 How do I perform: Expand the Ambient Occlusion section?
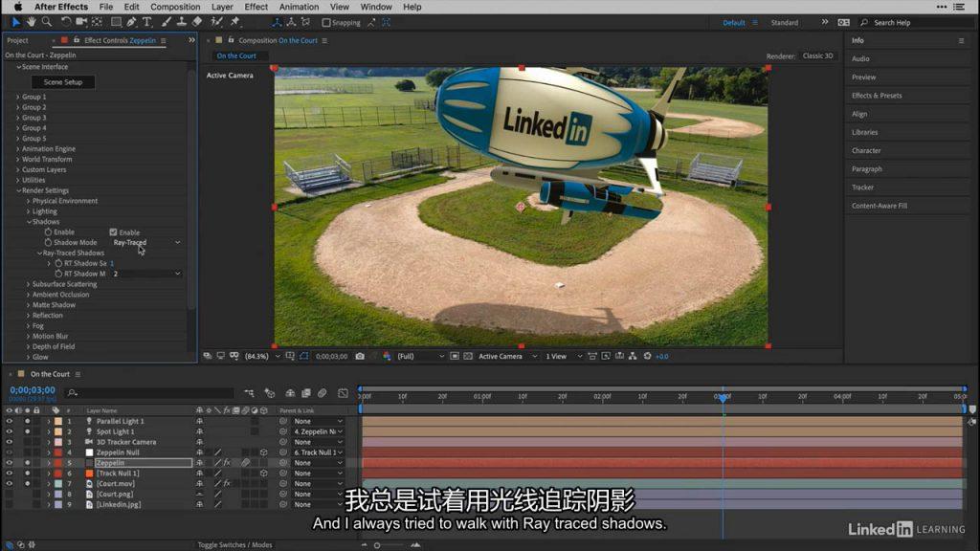pyautogui.click(x=28, y=295)
